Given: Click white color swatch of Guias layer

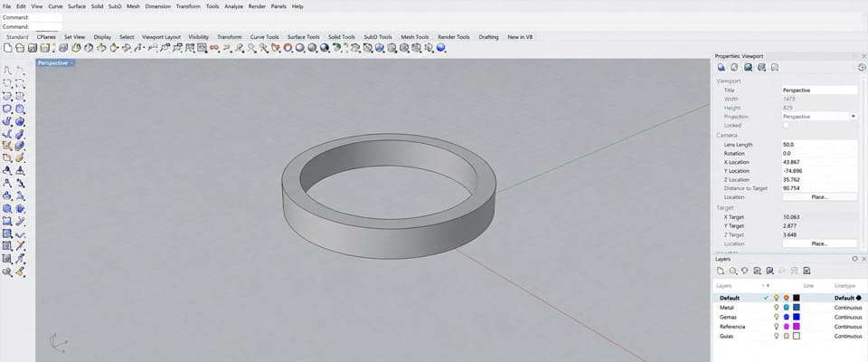Looking at the screenshot, I should 796,336.
